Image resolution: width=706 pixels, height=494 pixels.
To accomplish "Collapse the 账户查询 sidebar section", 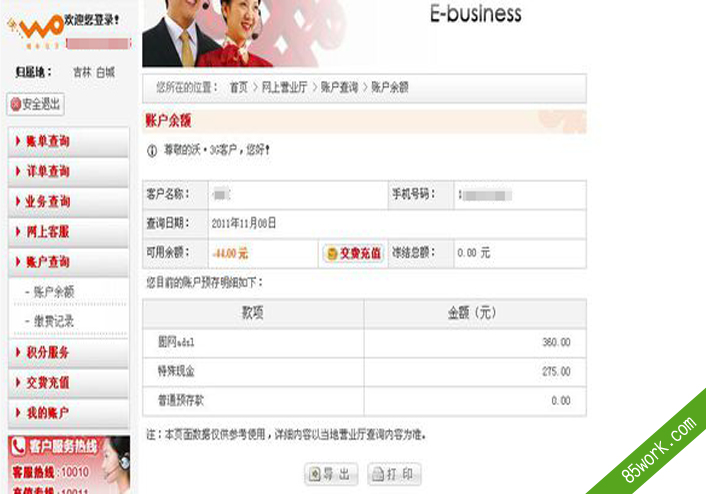I will [x=68, y=262].
